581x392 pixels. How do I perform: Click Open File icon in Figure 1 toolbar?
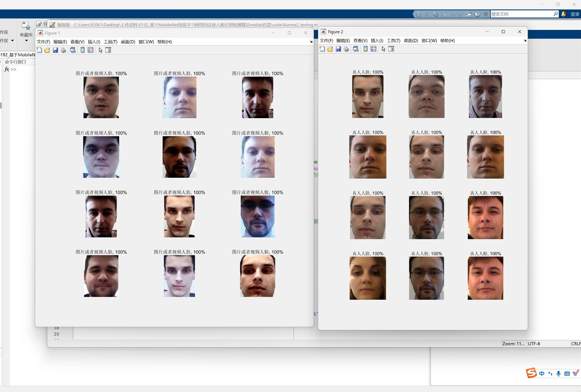click(47, 50)
